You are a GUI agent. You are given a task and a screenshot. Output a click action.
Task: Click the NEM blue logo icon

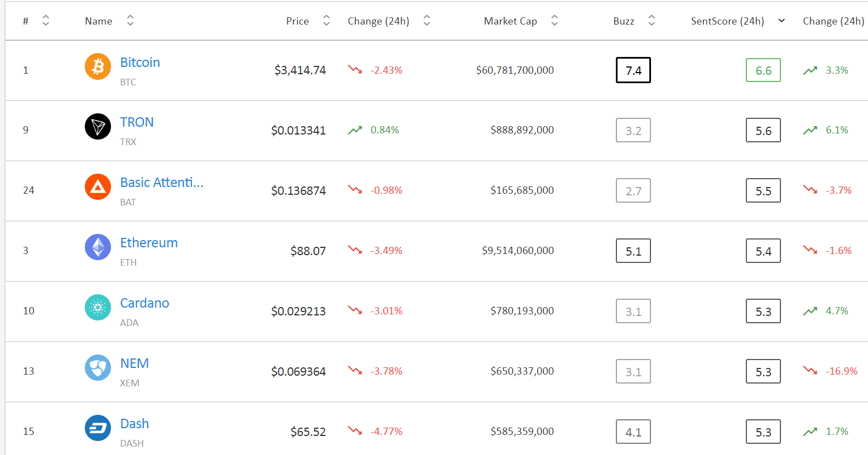(98, 368)
